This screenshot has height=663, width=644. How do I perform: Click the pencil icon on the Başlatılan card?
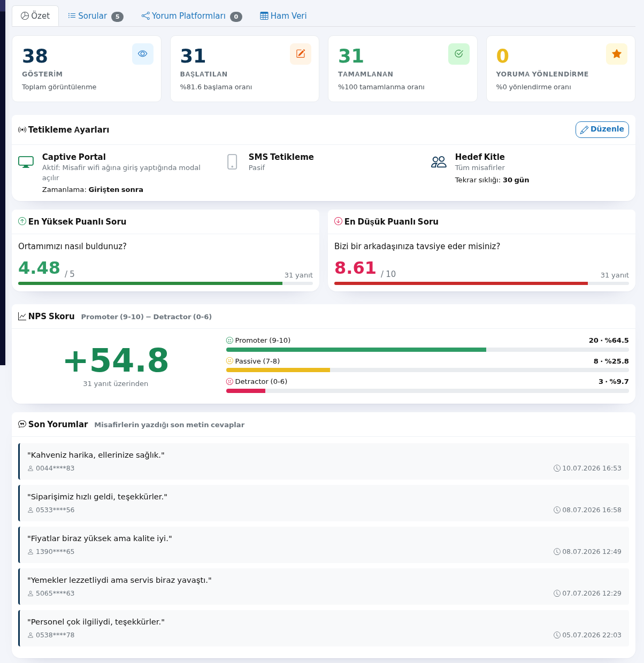(x=301, y=54)
